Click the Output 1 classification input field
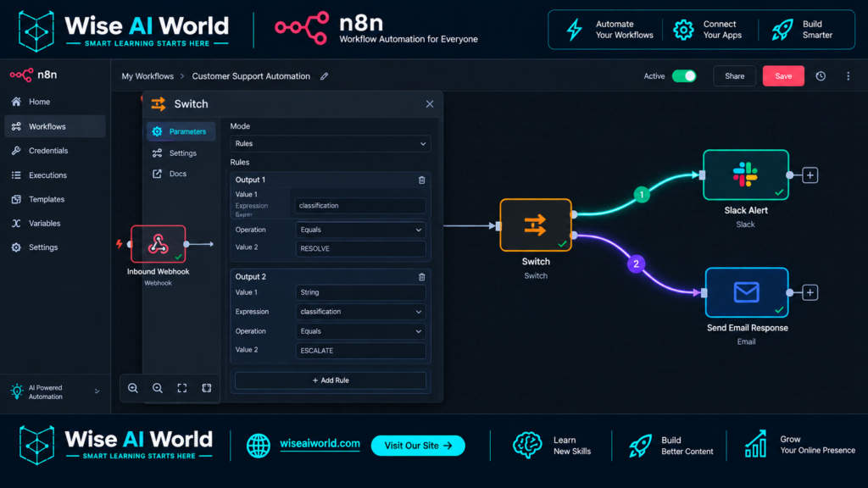The height and width of the screenshot is (488, 868). tap(360, 206)
